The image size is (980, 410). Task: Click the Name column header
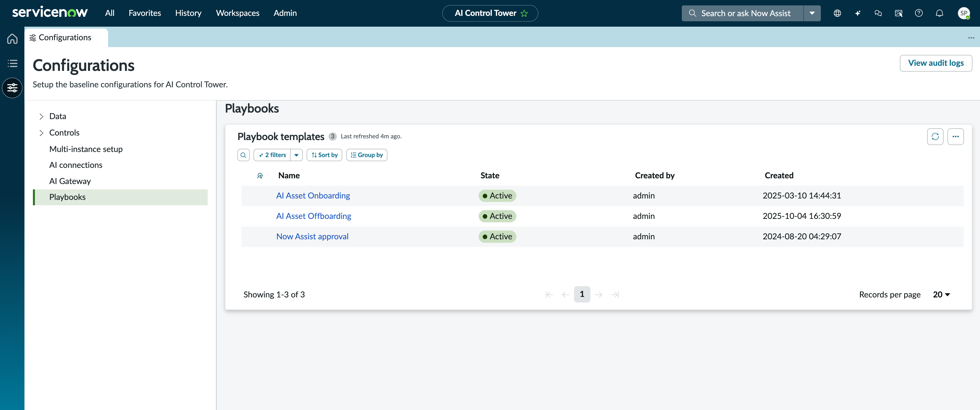289,176
